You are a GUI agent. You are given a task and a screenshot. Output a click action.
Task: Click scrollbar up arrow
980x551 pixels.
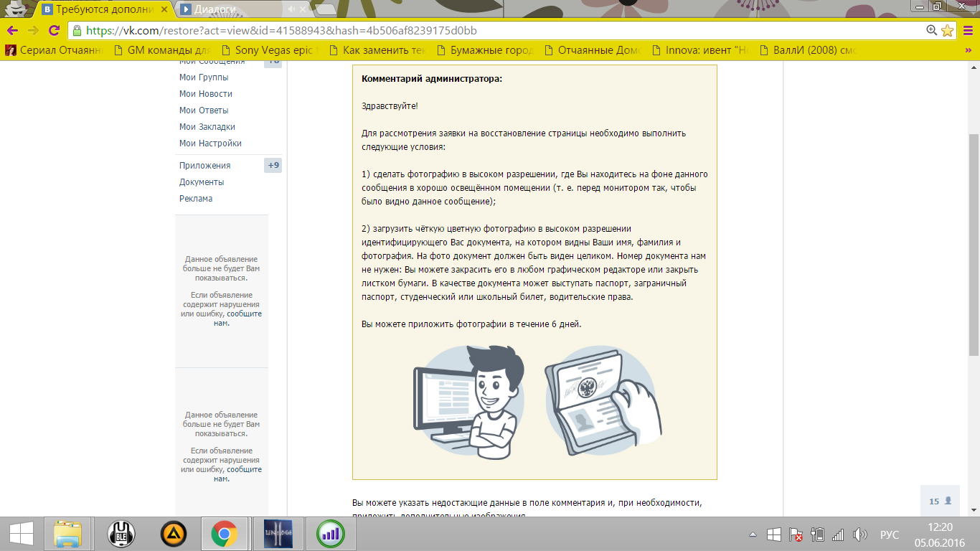(x=974, y=67)
